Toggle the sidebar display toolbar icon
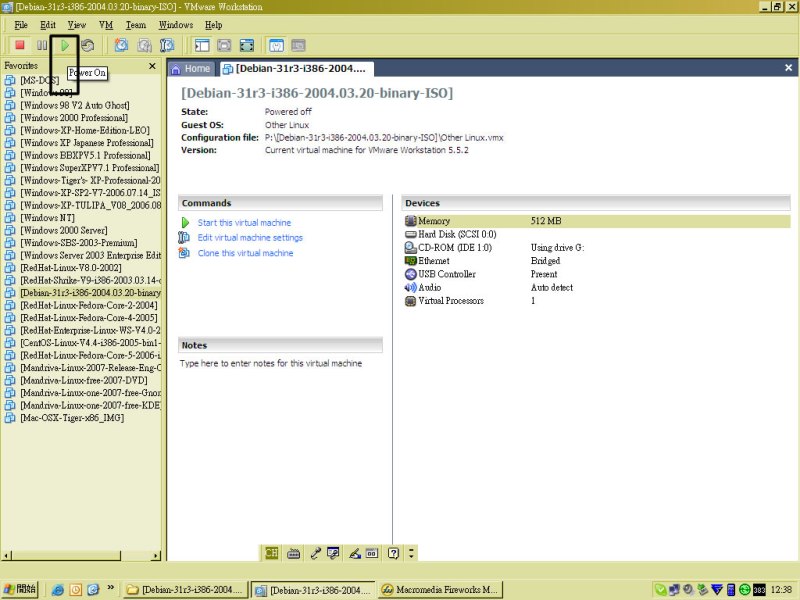The image size is (800, 600). (202, 45)
